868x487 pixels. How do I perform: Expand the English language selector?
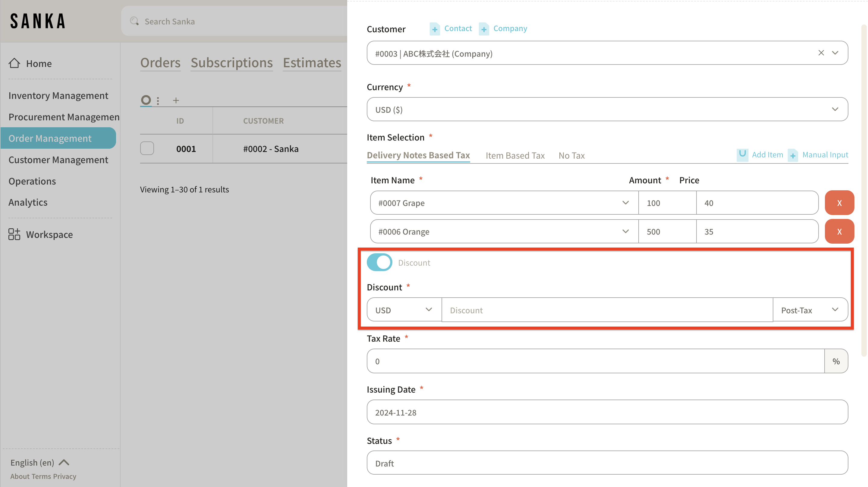(x=39, y=462)
